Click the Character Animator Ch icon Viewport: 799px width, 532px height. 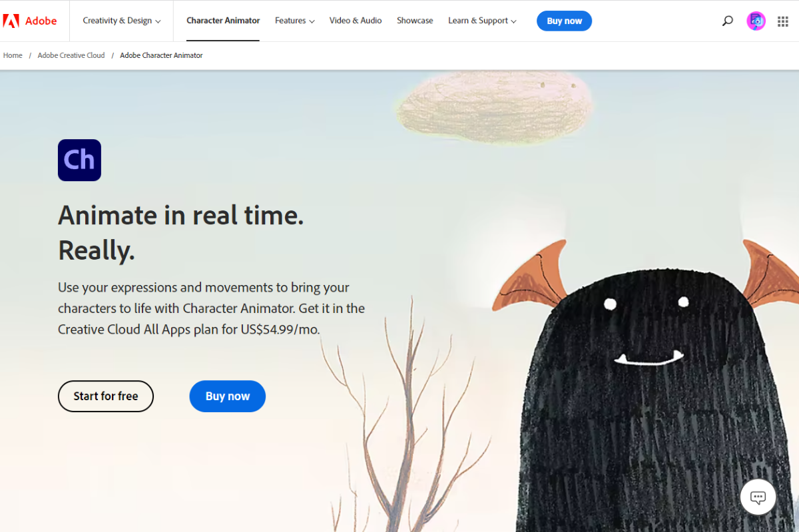pos(79,160)
